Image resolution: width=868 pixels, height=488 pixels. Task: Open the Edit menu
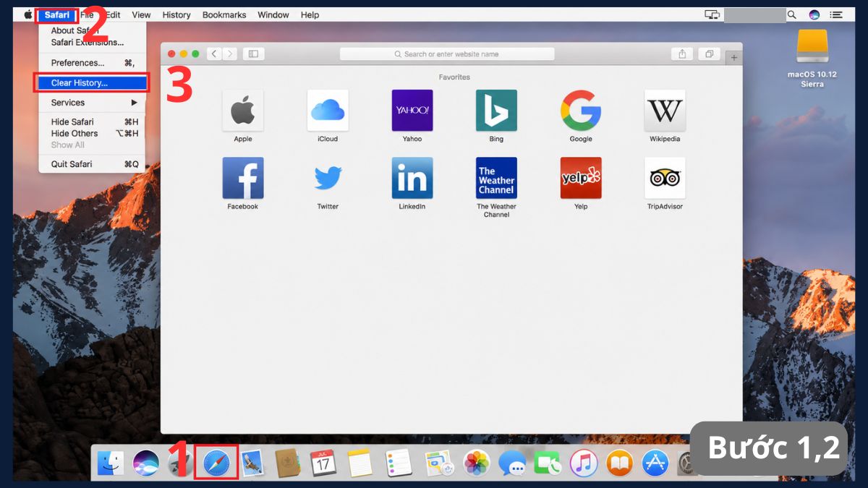click(x=113, y=14)
